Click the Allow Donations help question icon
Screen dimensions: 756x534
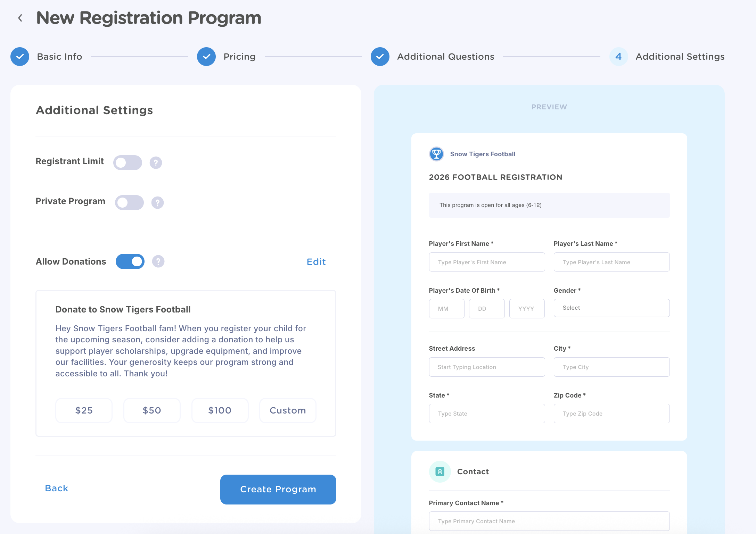coord(158,261)
